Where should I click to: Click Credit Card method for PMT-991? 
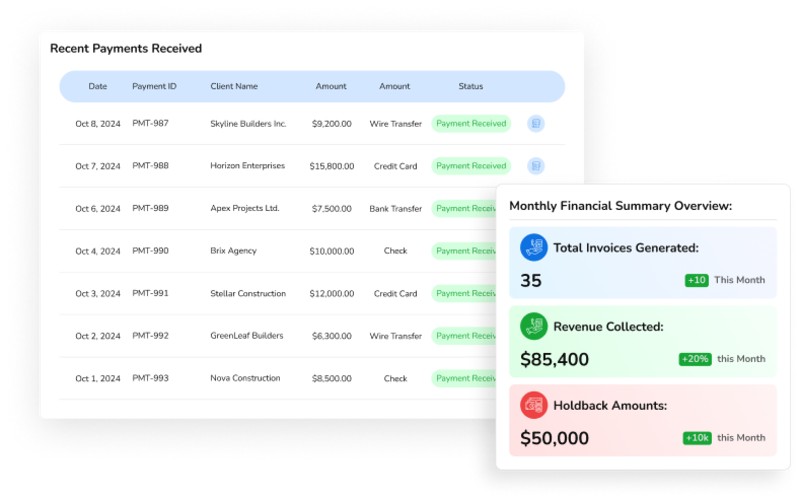click(395, 293)
